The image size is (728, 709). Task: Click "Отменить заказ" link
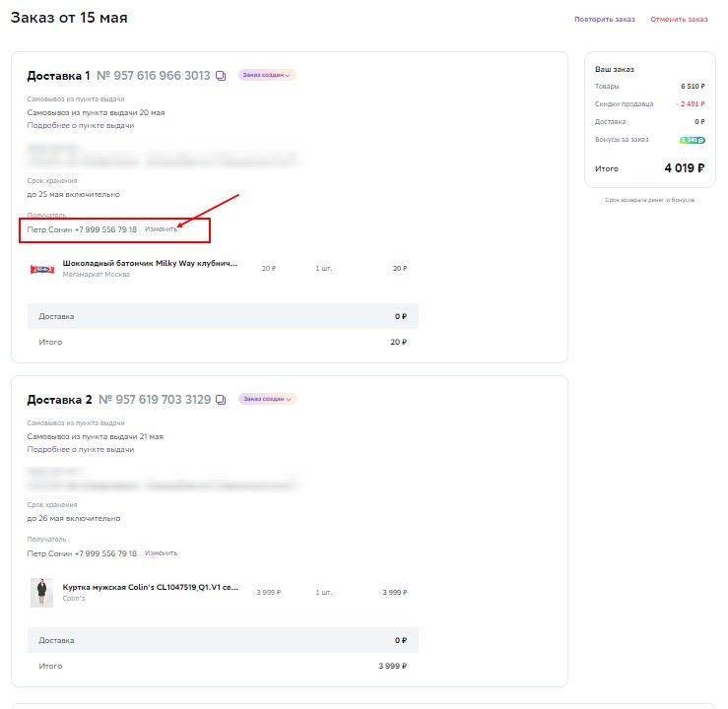679,20
